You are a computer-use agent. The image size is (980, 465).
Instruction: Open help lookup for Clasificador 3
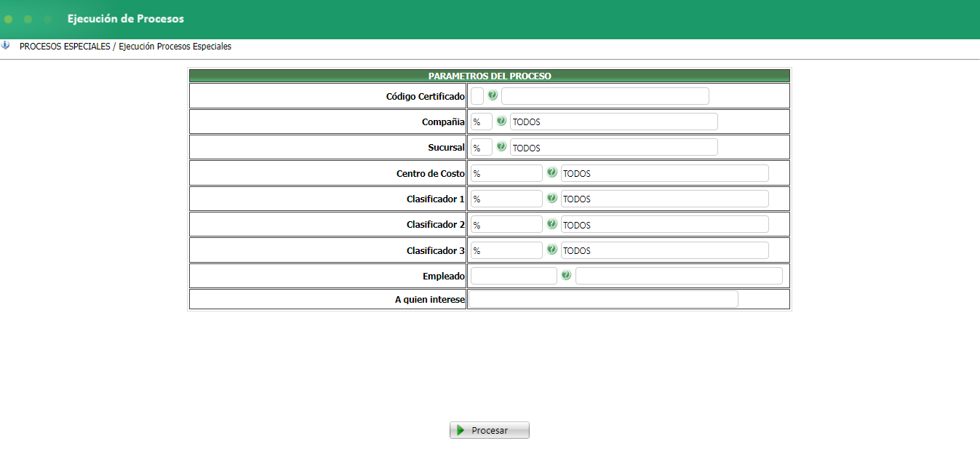[552, 250]
